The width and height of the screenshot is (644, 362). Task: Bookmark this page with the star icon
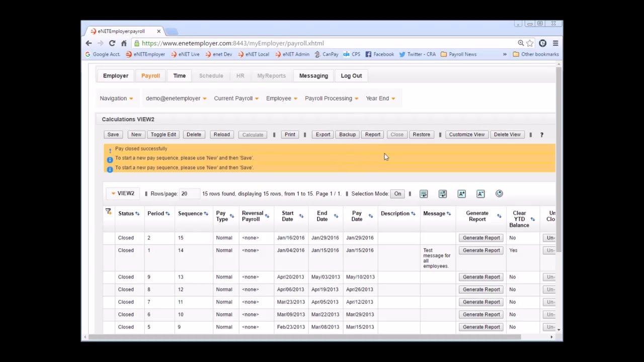click(530, 43)
